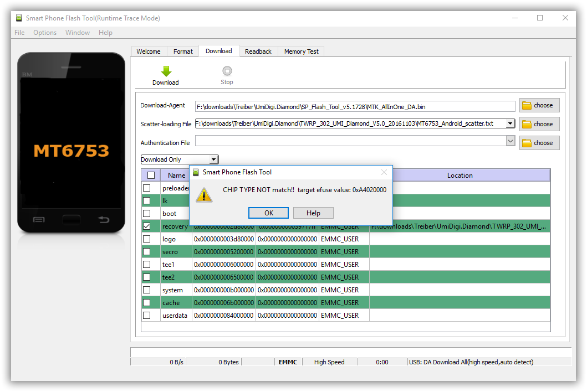This screenshot has height=392, width=587.
Task: Expand the Scatter-loading File path dropdown
Action: coord(510,123)
